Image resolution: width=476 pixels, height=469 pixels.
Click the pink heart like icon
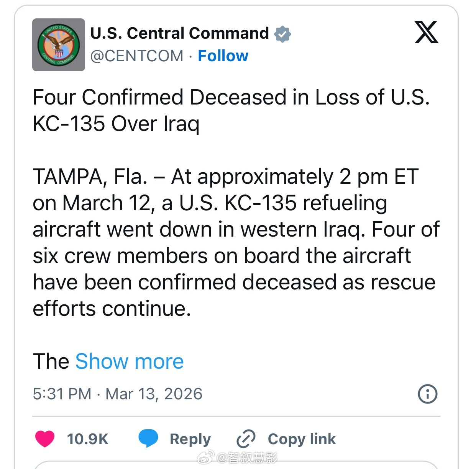point(46,439)
